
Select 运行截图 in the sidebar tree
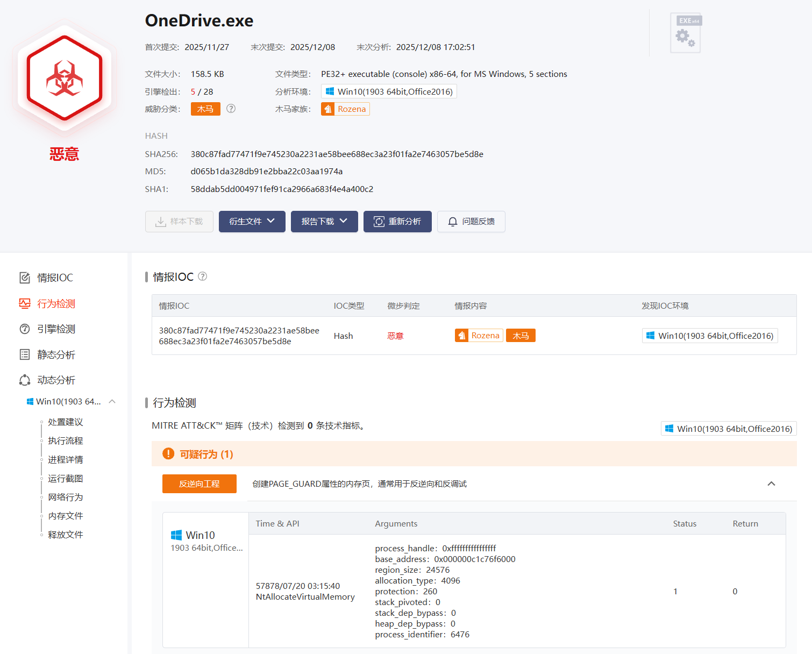tap(65, 479)
